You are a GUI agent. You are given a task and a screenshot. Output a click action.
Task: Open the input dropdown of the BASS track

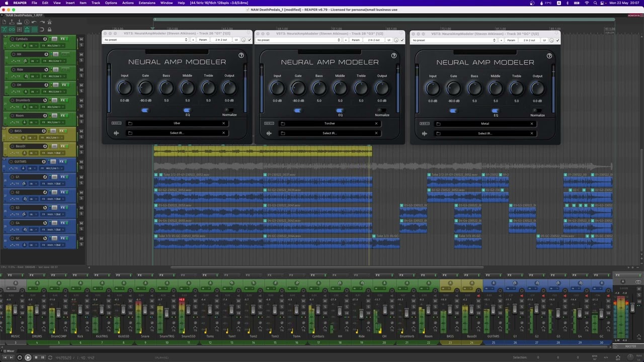(52, 138)
